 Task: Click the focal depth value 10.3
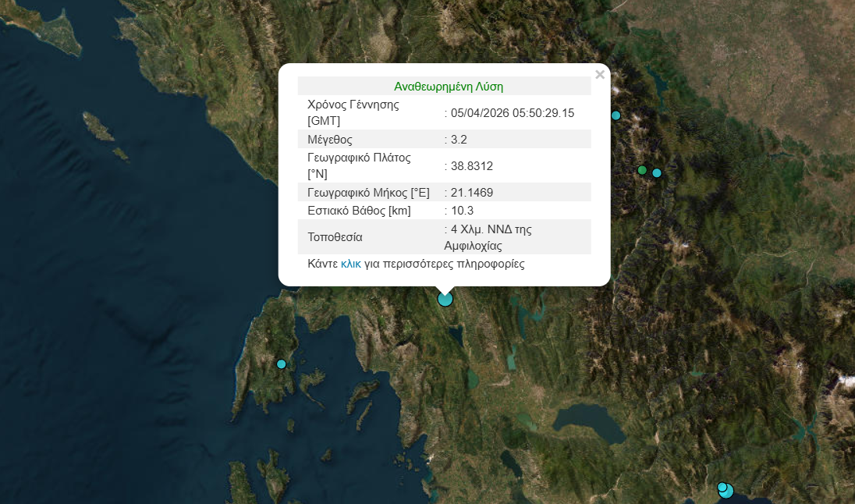[x=461, y=211]
